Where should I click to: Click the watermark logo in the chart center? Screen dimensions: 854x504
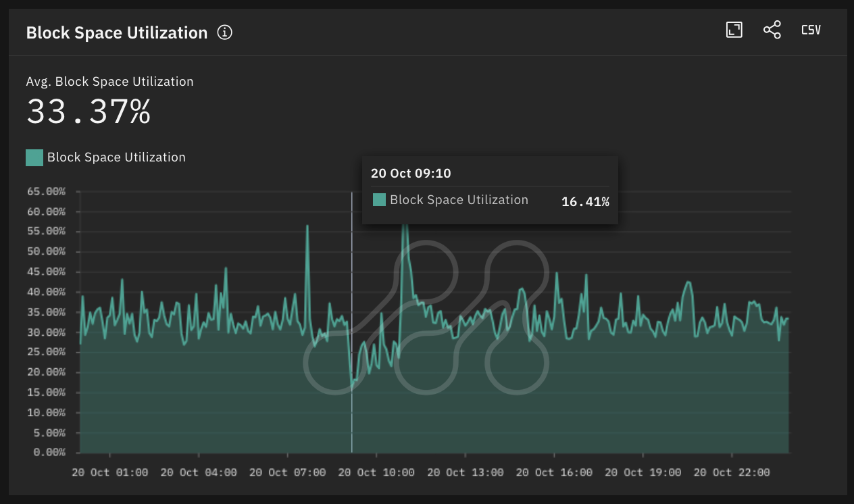pos(427,316)
